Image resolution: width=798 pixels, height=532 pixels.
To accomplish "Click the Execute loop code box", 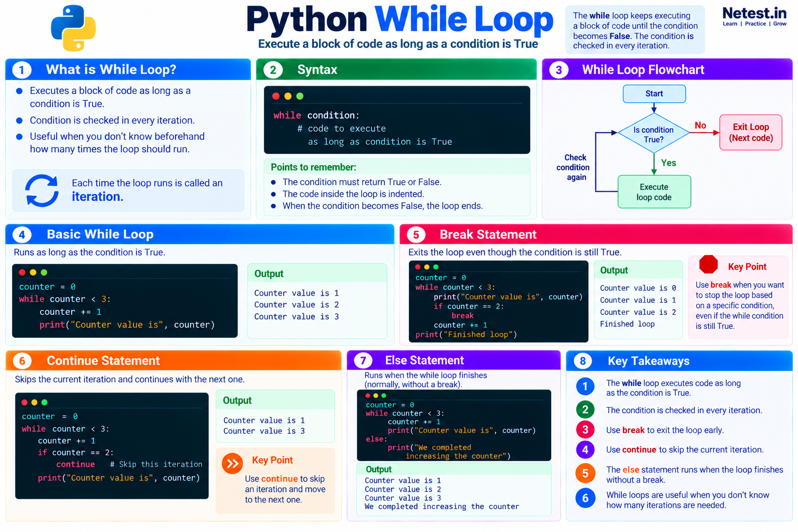I will click(x=654, y=192).
